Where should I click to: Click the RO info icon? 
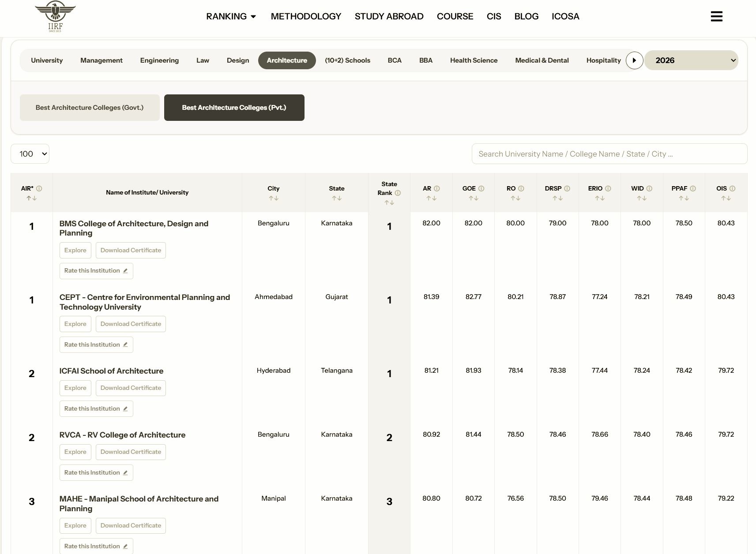(521, 188)
